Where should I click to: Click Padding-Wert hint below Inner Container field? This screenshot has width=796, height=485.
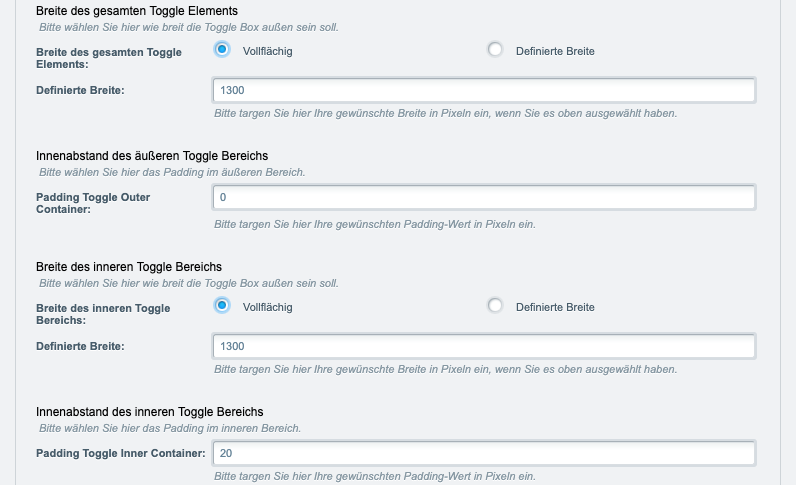click(x=375, y=476)
